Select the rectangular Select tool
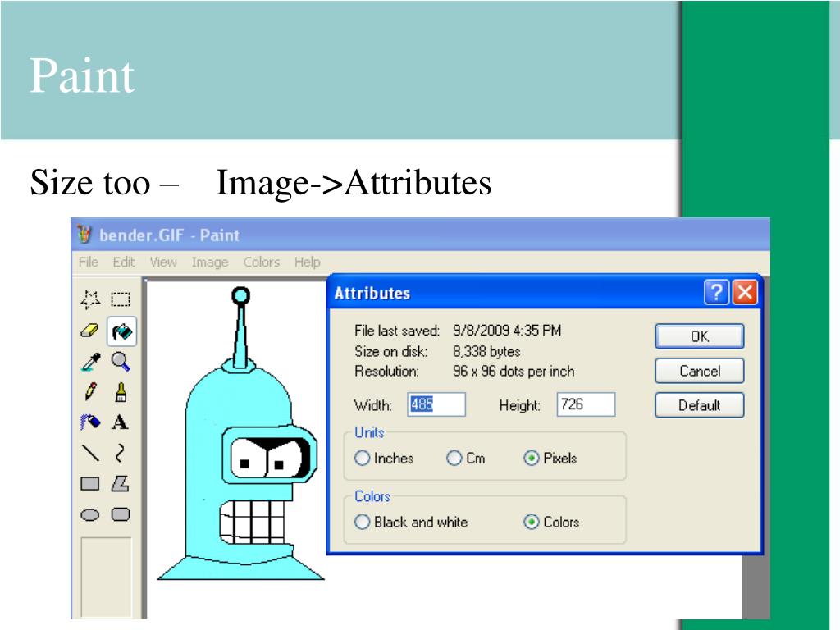The height and width of the screenshot is (630, 840). [x=121, y=299]
